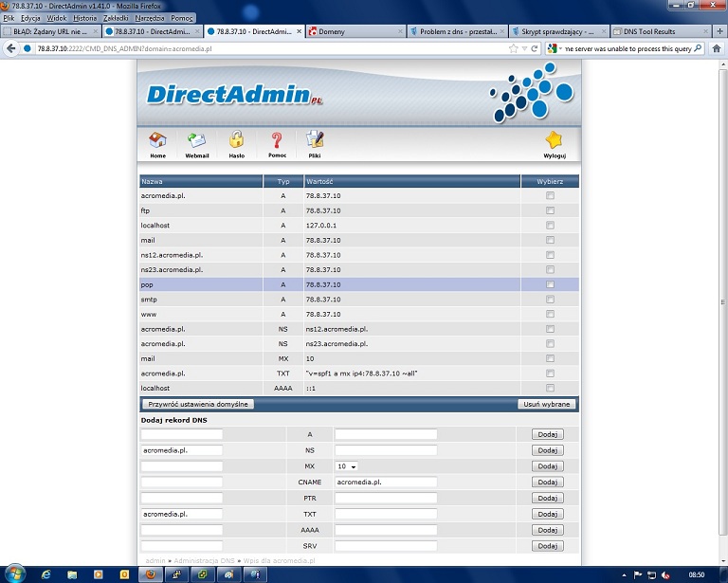Open the MX priority dropdown
728x583 pixels.
point(346,466)
